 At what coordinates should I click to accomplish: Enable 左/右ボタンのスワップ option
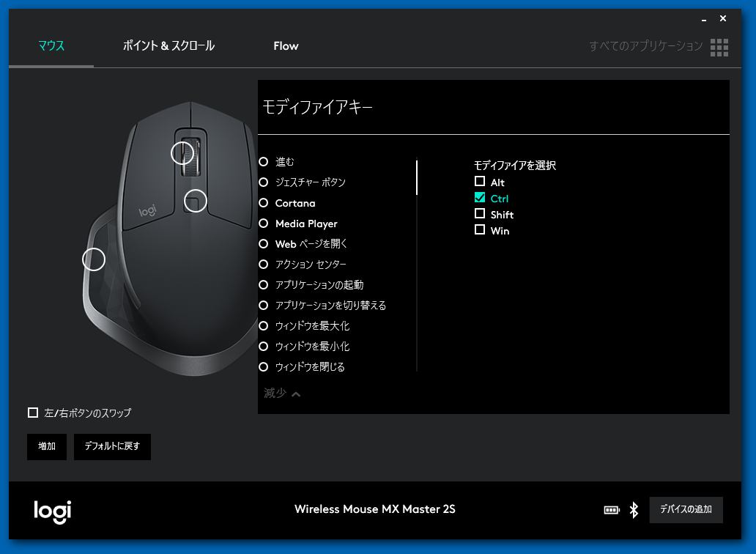pos(33,413)
